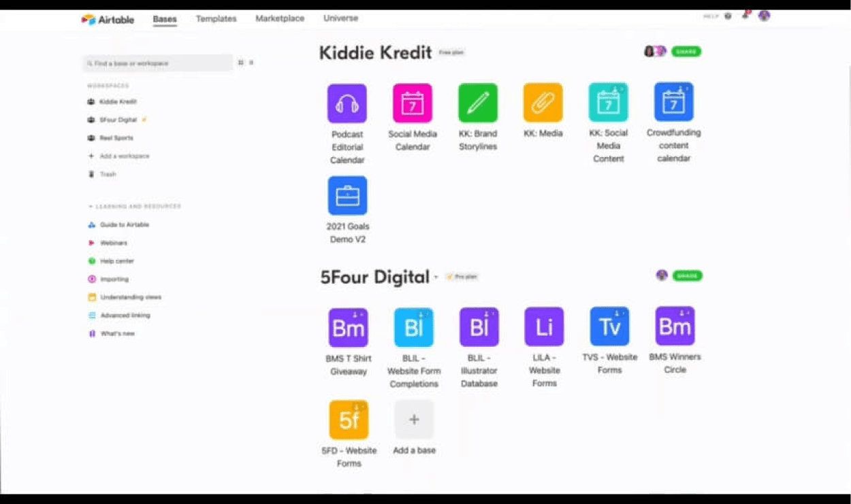The height and width of the screenshot is (504, 851).
Task: Switch to list view of bases
Action: 251,63
